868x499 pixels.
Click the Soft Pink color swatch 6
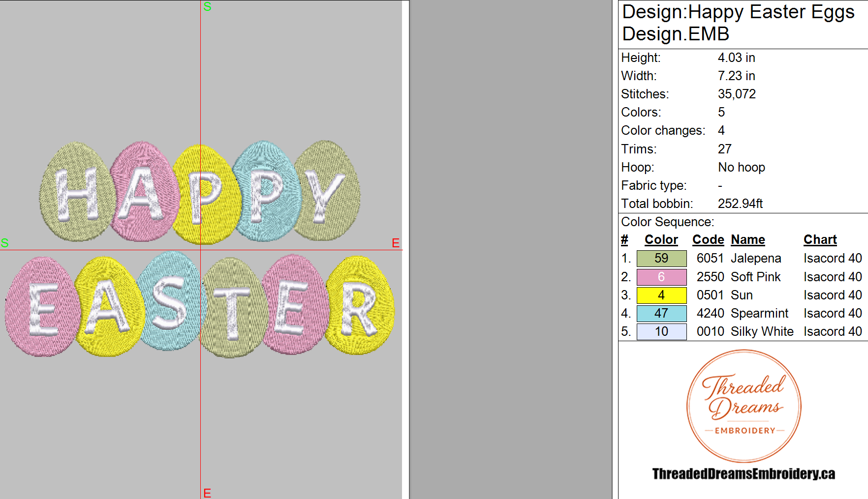[661, 277]
